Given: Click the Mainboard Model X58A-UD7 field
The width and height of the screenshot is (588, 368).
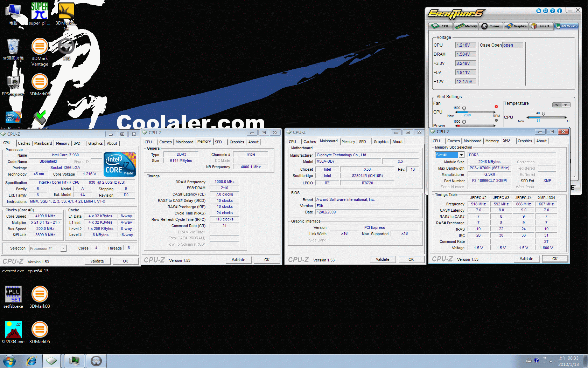Looking at the screenshot, I should (348, 162).
